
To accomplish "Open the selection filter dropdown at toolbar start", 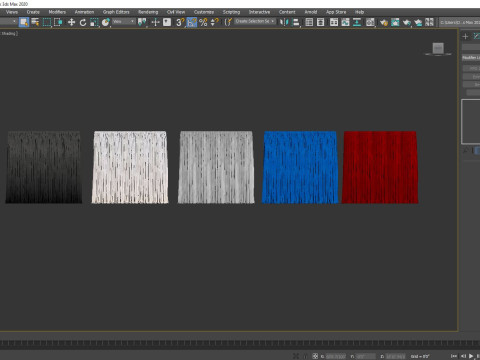I will coord(8,22).
